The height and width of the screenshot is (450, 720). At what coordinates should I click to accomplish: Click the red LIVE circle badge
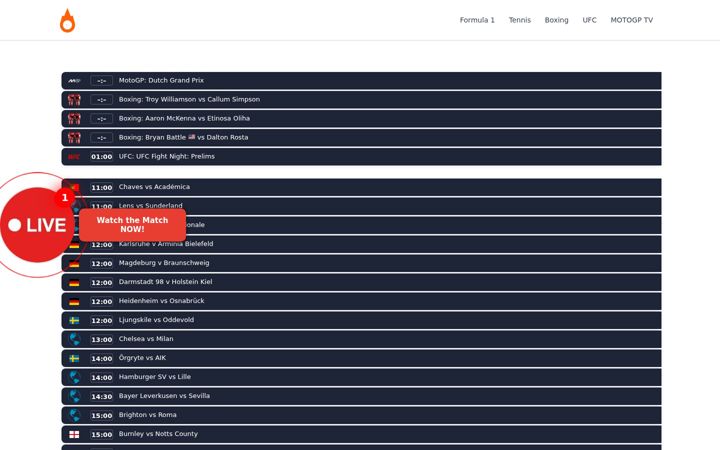pos(37,225)
